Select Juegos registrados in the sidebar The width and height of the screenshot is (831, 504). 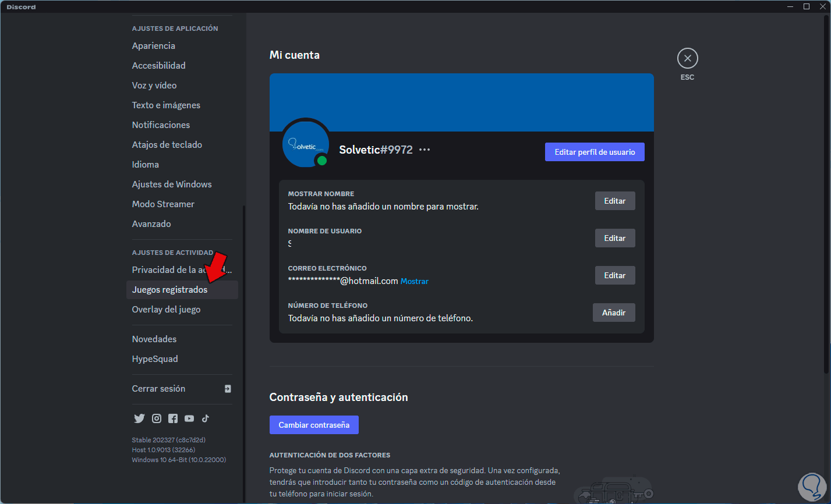(x=182, y=290)
